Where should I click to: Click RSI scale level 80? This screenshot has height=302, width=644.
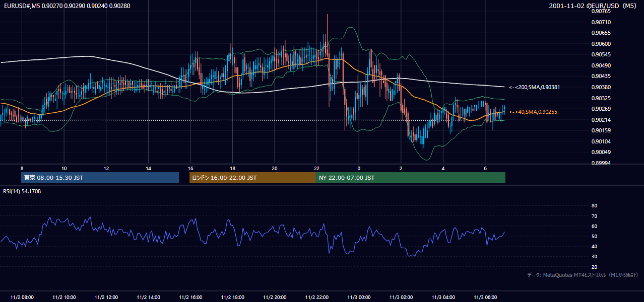pyautogui.click(x=594, y=206)
